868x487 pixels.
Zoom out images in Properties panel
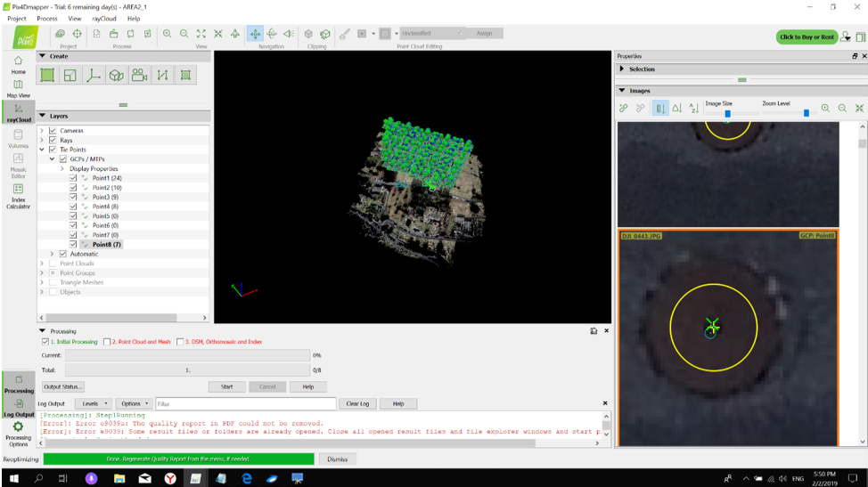pos(842,109)
